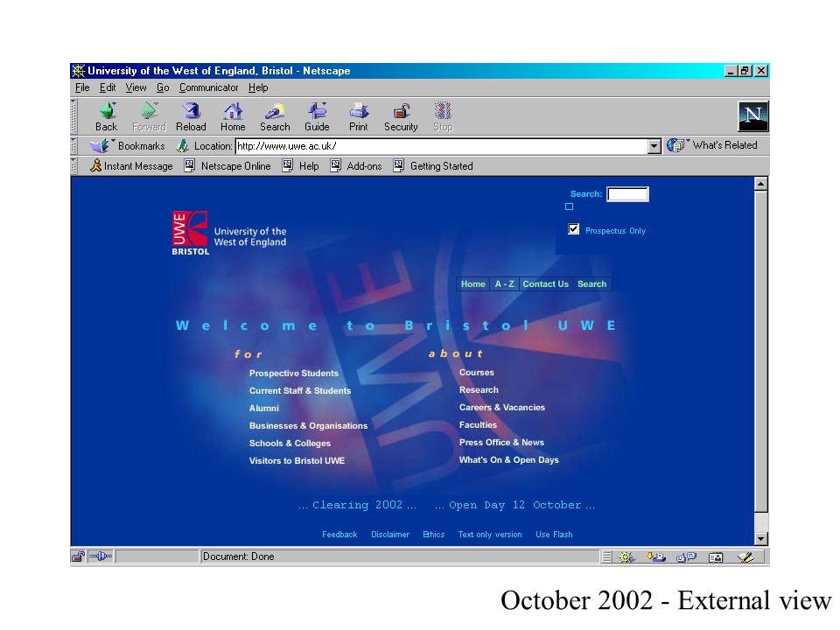The height and width of the screenshot is (630, 840).
Task: Open Press Office & News link
Action: (501, 443)
